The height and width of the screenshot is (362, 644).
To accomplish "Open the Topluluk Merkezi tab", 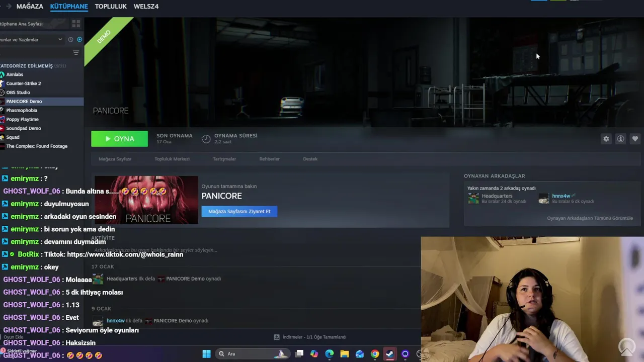I will (x=172, y=159).
